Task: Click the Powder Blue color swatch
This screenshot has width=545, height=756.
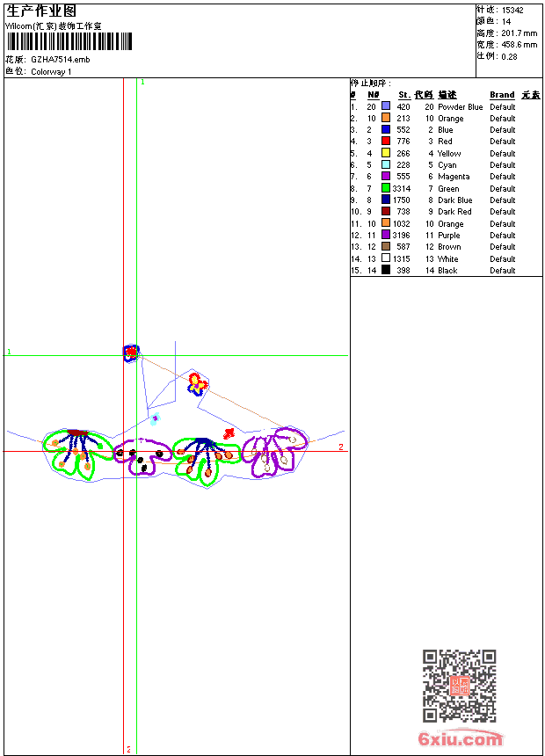Action: (x=386, y=106)
